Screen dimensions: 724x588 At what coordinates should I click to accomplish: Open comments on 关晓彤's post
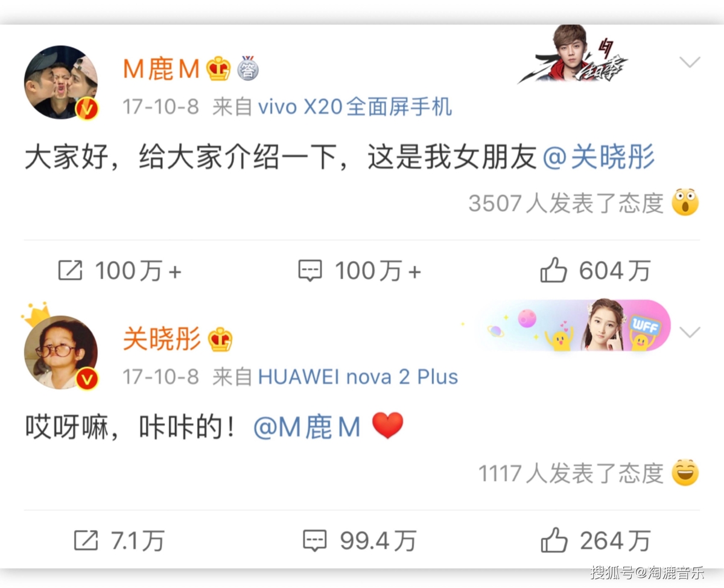click(315, 540)
